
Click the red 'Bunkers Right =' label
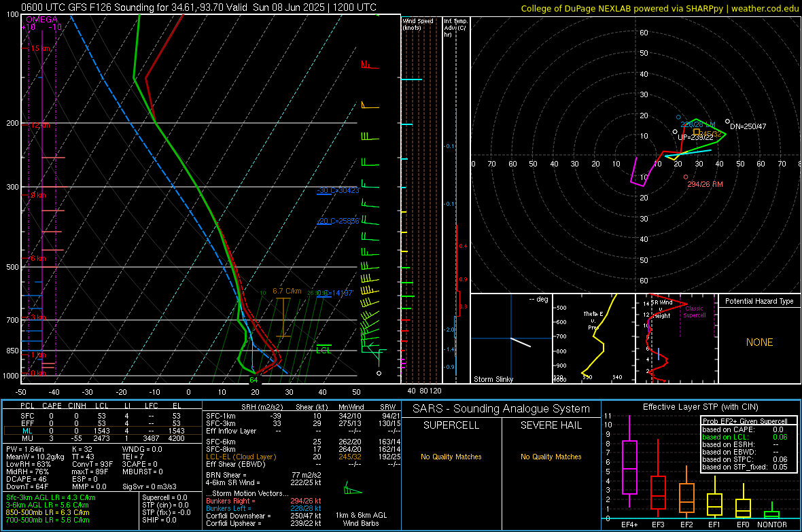pyautogui.click(x=230, y=501)
